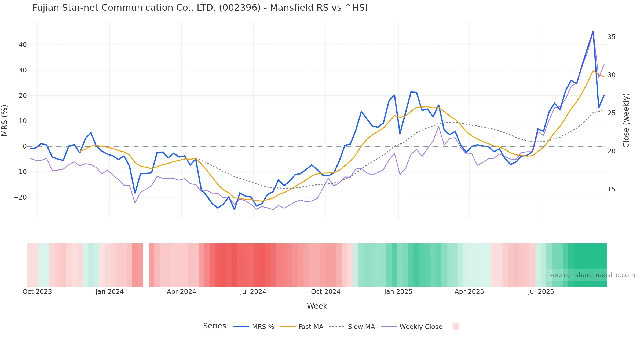Click the −10 tick on MRS axis
The height and width of the screenshot is (362, 644).
point(20,172)
